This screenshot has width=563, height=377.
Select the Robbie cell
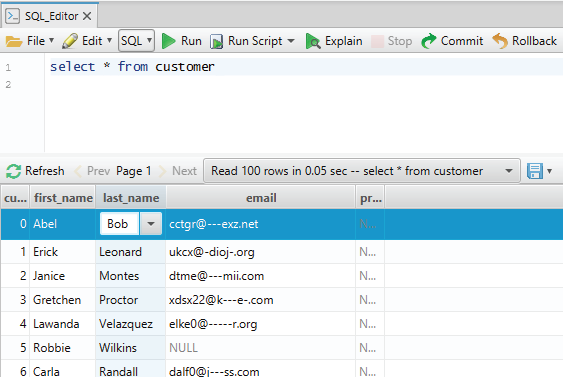click(x=63, y=348)
